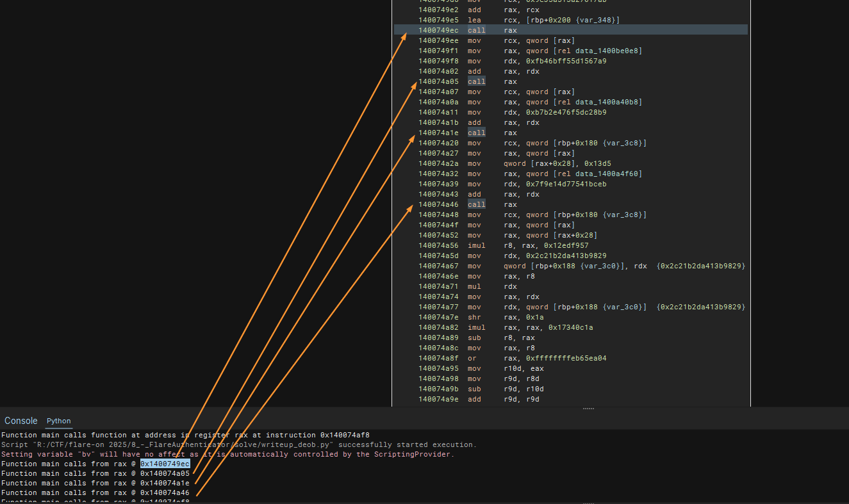Click address 0x140074a05 in the console log
This screenshot has height=504, width=849.
165,473
